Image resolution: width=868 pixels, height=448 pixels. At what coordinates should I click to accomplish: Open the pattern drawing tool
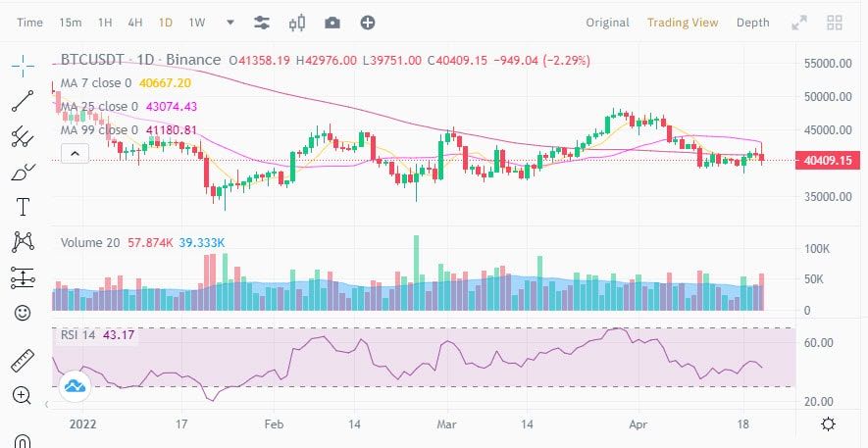pyautogui.click(x=23, y=242)
